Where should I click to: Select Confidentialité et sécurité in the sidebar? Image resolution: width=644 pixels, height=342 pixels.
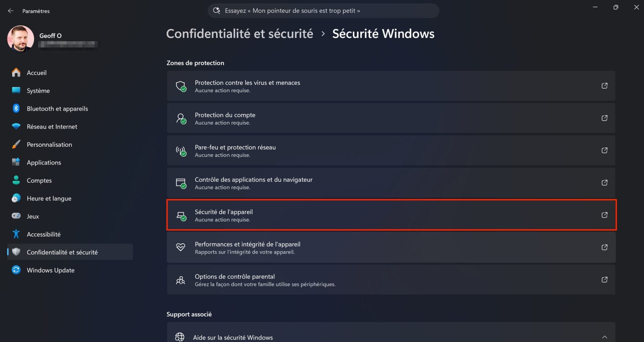click(63, 252)
